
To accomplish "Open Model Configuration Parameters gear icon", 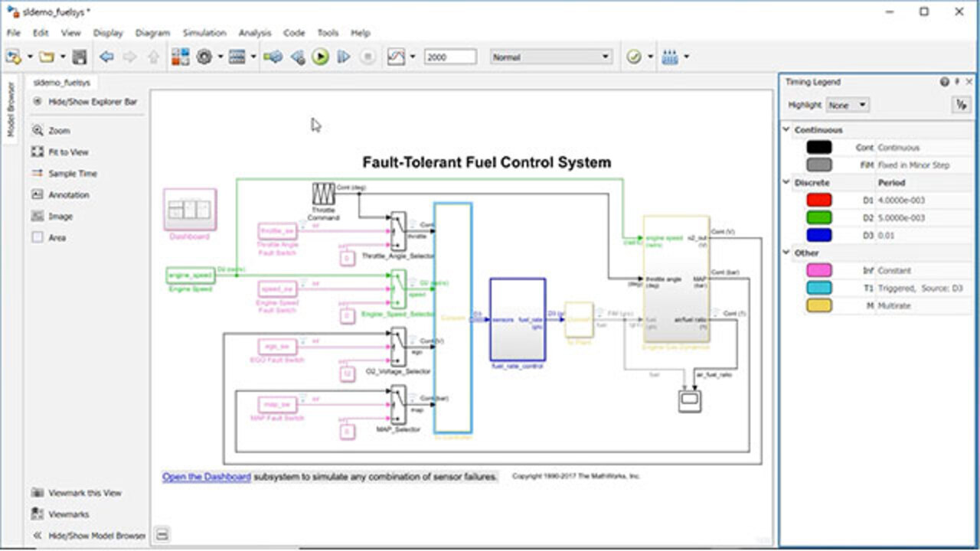I will pyautogui.click(x=204, y=57).
